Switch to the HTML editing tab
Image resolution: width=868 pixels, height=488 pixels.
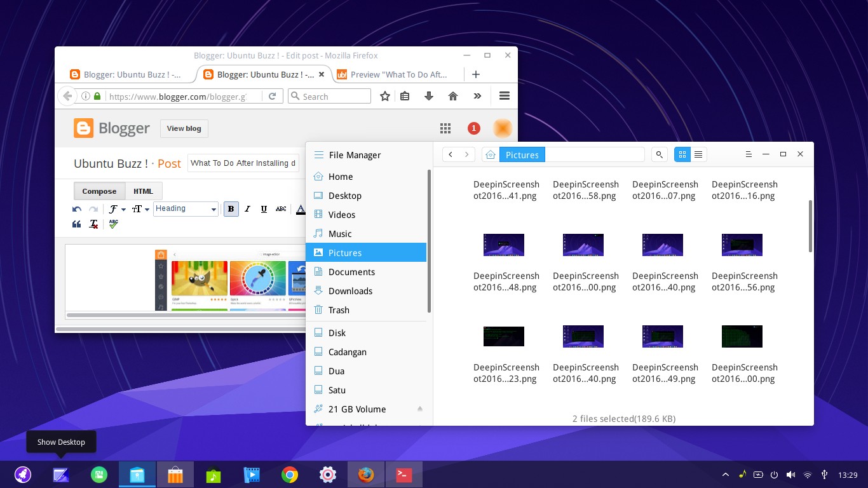point(143,191)
